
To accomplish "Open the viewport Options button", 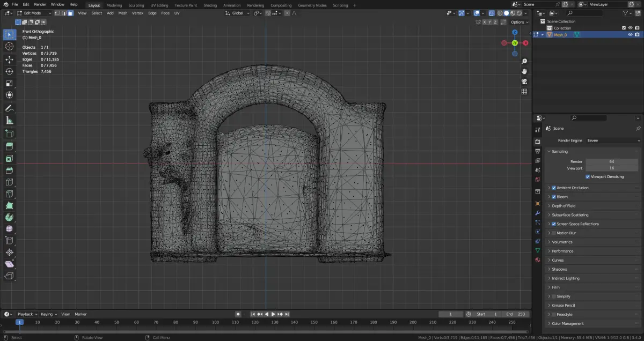I will (x=519, y=22).
